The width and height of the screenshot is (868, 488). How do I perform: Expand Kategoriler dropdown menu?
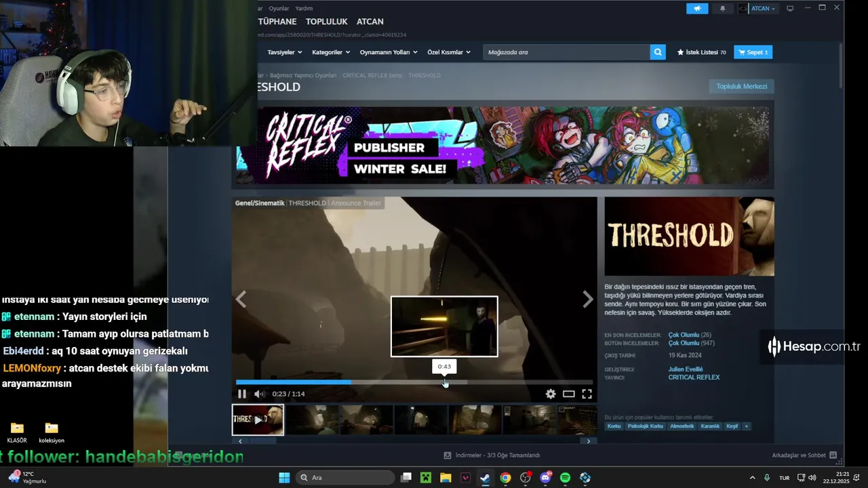[331, 52]
